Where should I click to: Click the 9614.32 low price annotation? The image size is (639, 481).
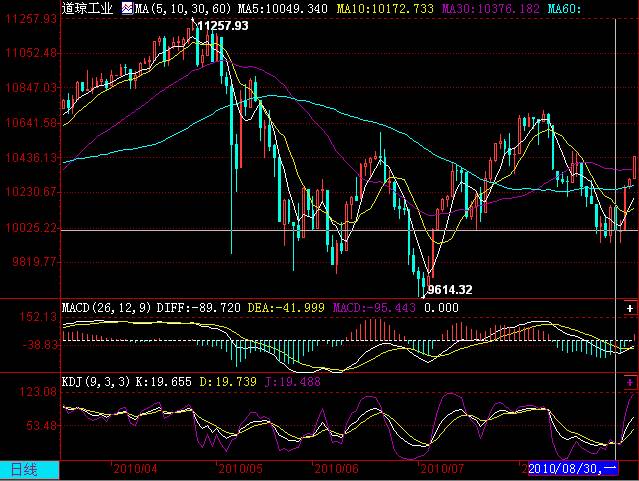point(450,290)
